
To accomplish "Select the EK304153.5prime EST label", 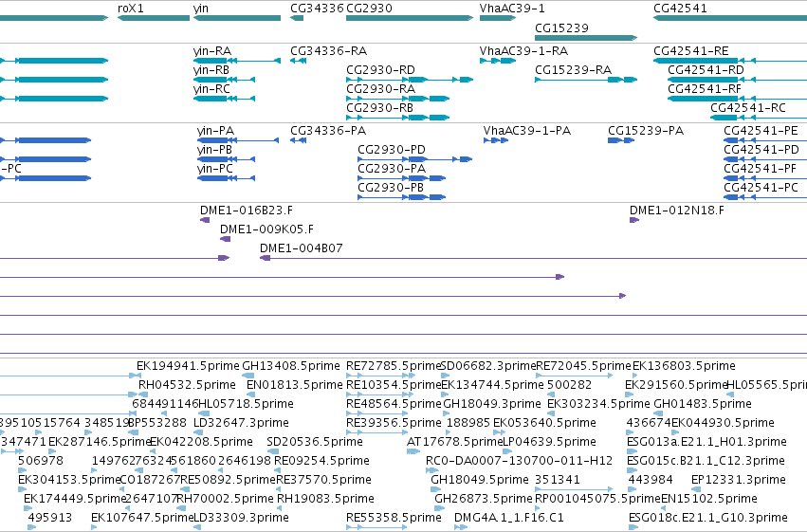I will point(69,480).
